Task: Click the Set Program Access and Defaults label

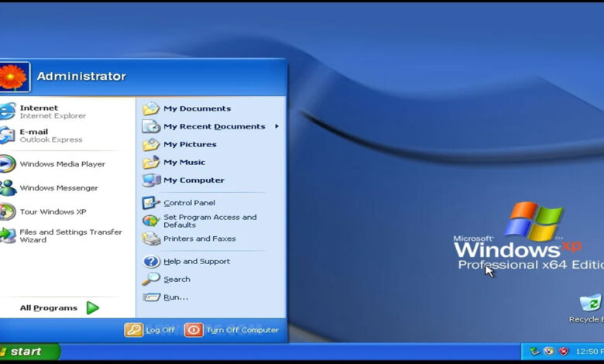Action: tap(211, 221)
